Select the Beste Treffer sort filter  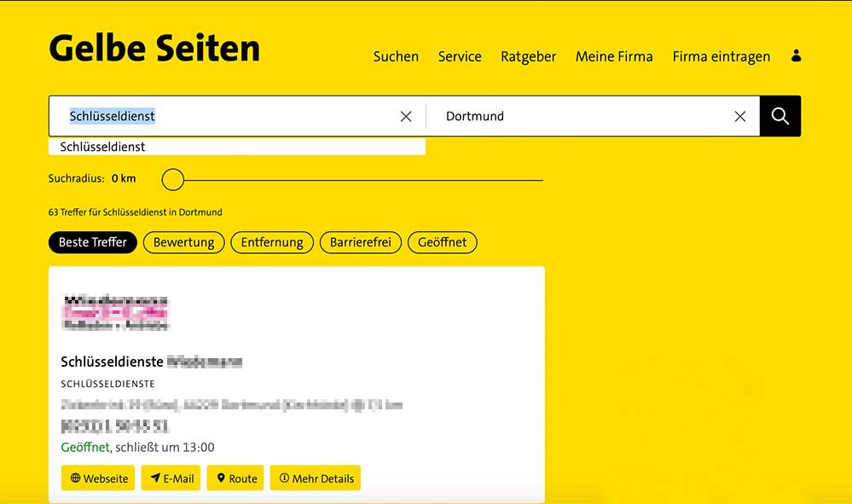[x=92, y=242]
